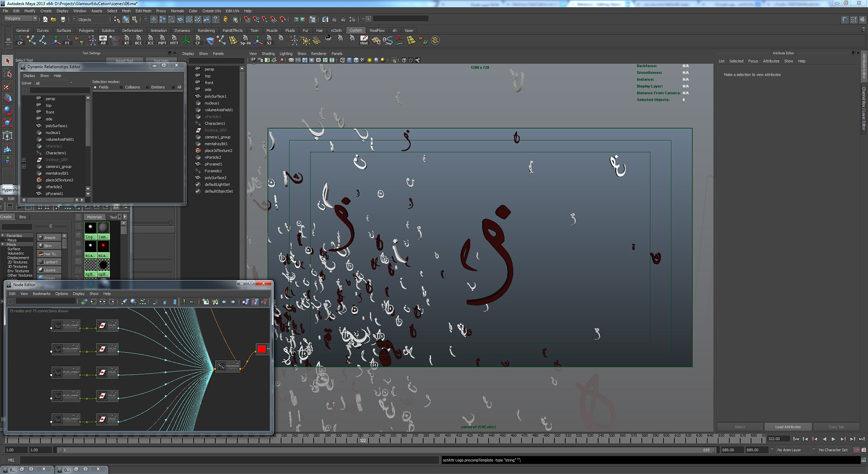
Task: Toggle textured checker sphere viewport icon
Action: click(x=363, y=60)
